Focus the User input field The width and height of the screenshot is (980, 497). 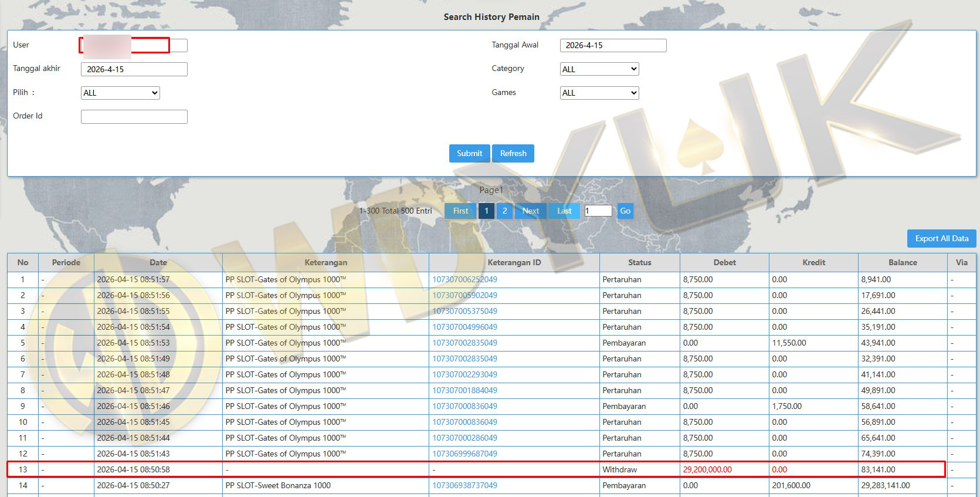(134, 45)
